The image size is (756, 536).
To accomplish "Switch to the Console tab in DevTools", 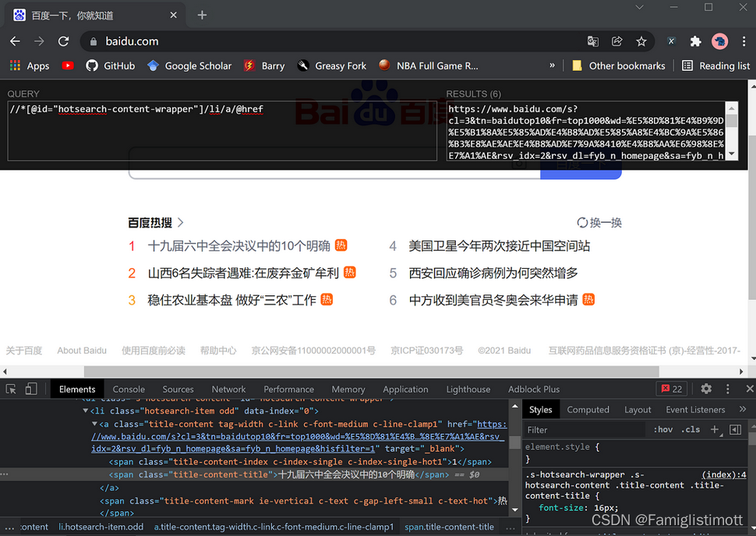I will point(129,389).
